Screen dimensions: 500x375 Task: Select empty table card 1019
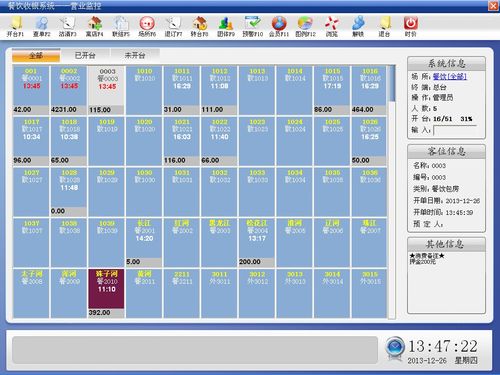(106, 141)
